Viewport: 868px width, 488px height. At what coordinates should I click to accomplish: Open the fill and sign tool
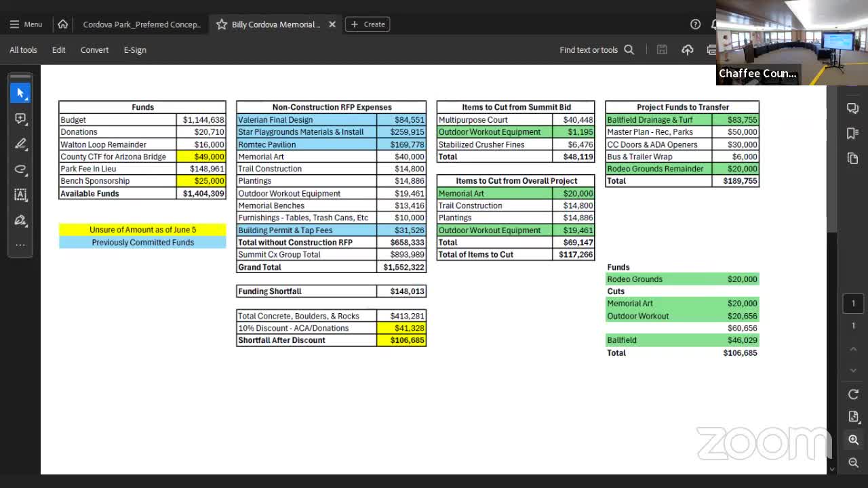pyautogui.click(x=20, y=220)
